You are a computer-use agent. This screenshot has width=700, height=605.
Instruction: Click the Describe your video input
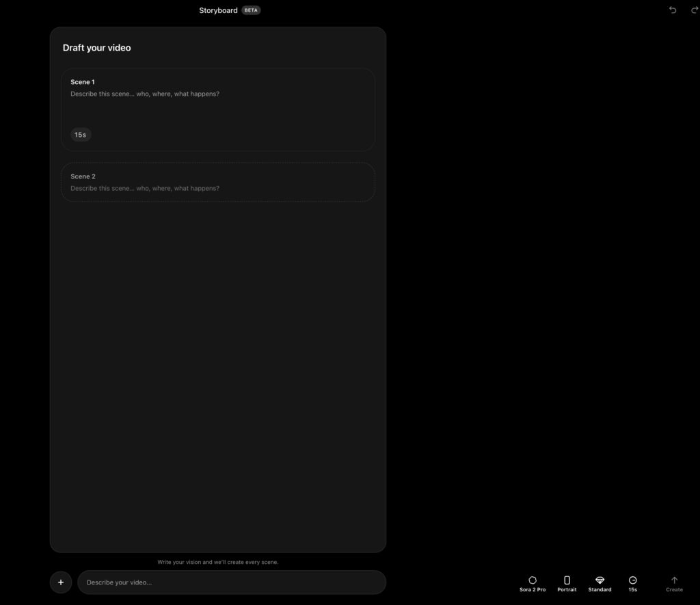231,582
